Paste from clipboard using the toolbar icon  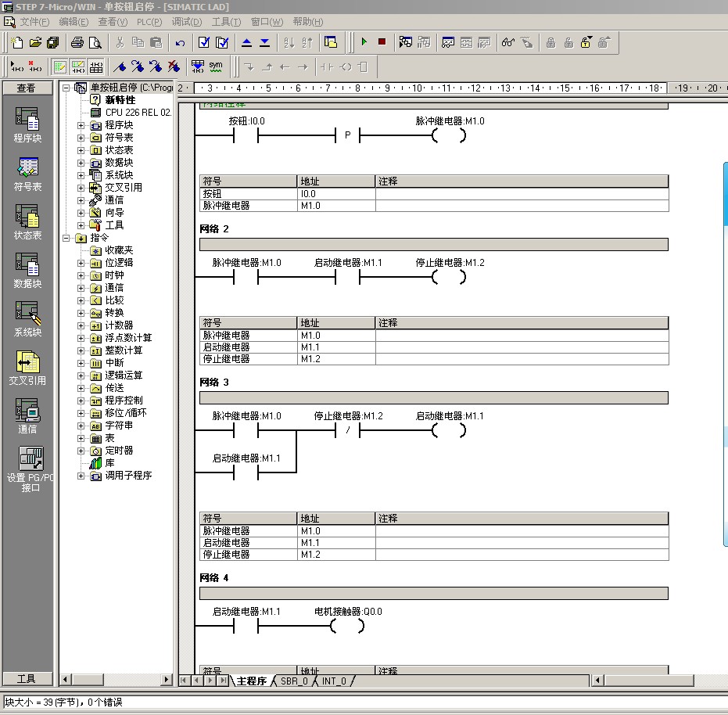click(x=156, y=43)
